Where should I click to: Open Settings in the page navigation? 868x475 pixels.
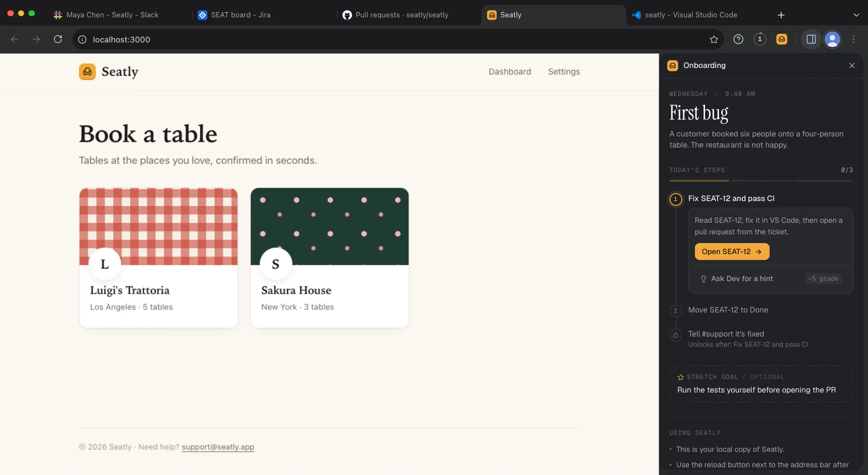(564, 72)
